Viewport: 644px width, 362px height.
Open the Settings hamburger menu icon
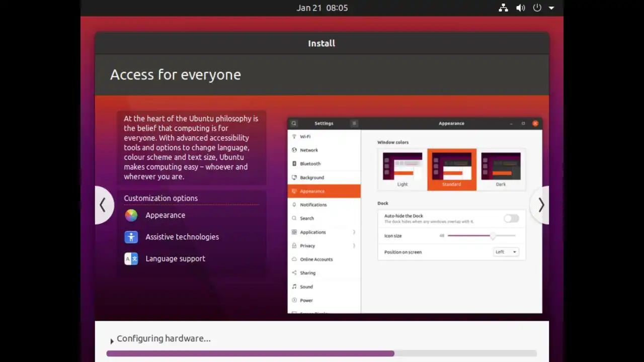click(x=354, y=123)
